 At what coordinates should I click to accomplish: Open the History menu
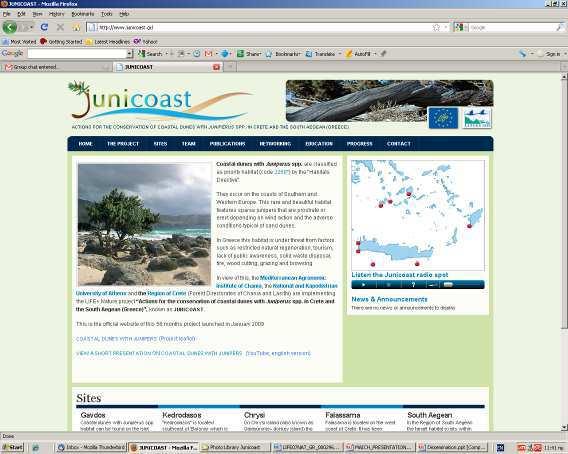57,14
